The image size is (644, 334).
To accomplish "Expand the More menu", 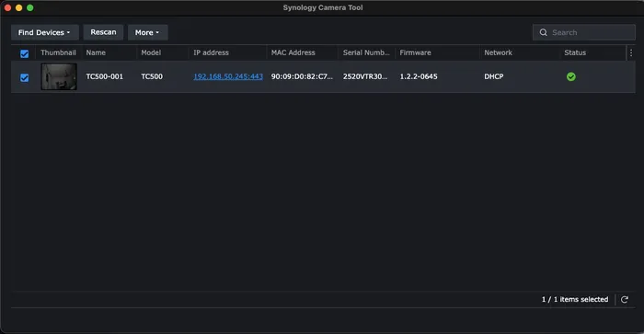I will [147, 32].
